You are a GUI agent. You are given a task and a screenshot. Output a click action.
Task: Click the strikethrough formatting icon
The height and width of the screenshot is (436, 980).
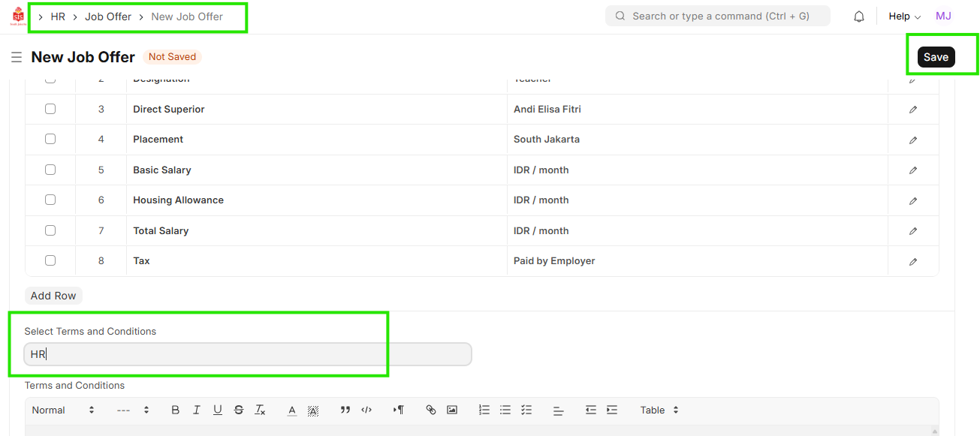(x=239, y=410)
